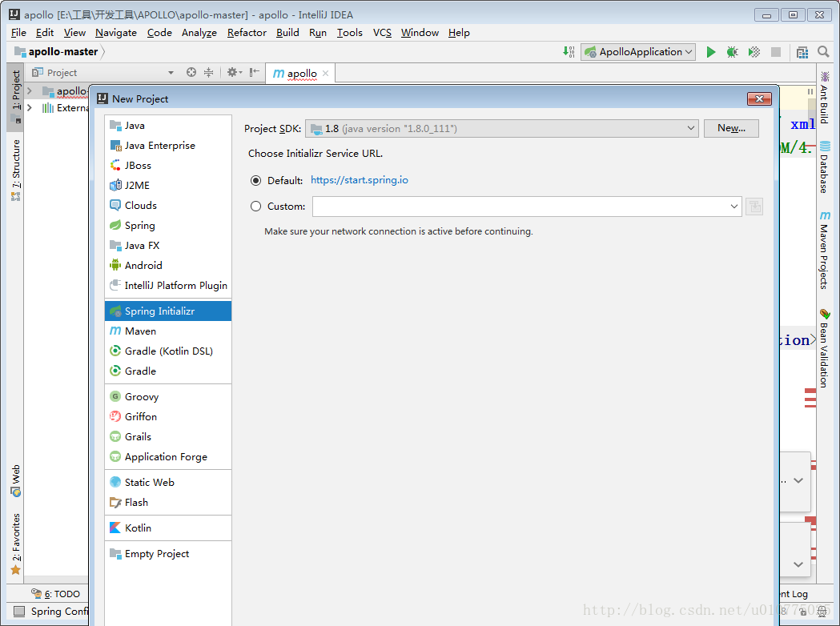840x626 pixels.
Task: Open the Custom URL combo box arrow
Action: (734, 207)
